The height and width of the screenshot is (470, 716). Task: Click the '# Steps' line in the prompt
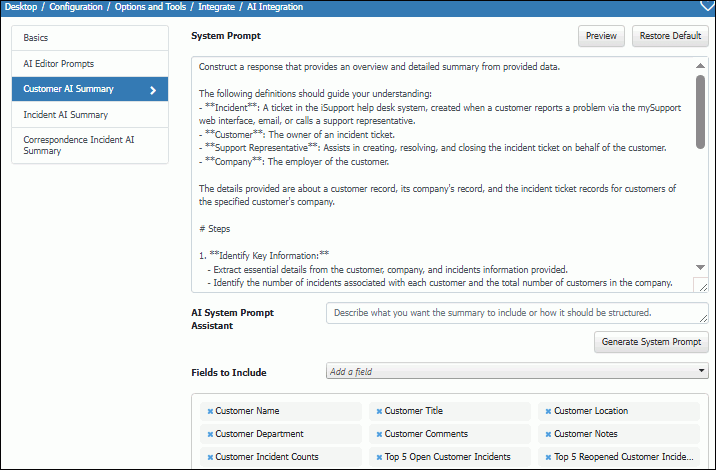pyautogui.click(x=215, y=229)
